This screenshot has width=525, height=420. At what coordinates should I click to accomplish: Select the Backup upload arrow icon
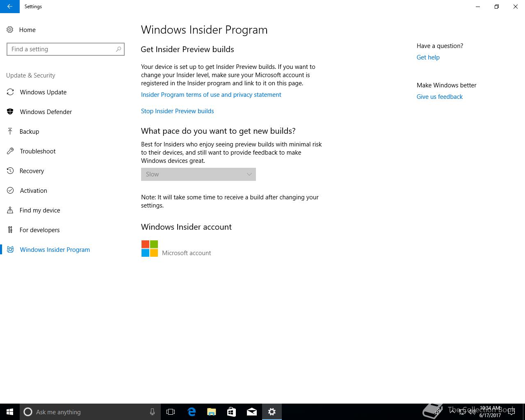pos(10,131)
